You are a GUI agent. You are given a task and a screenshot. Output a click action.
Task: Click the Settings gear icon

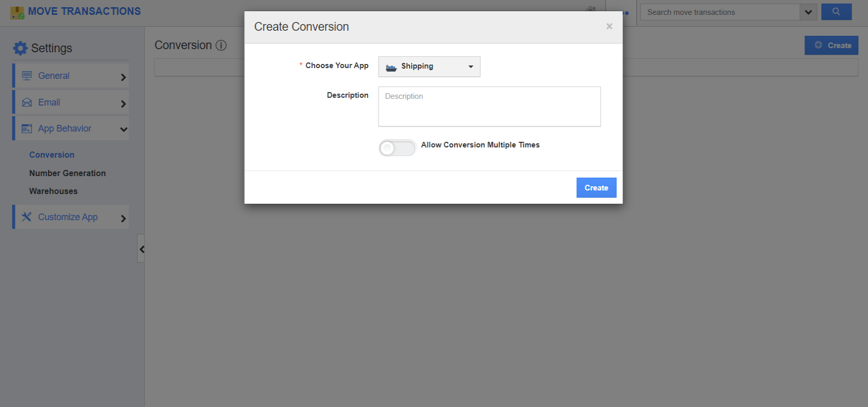(x=20, y=48)
